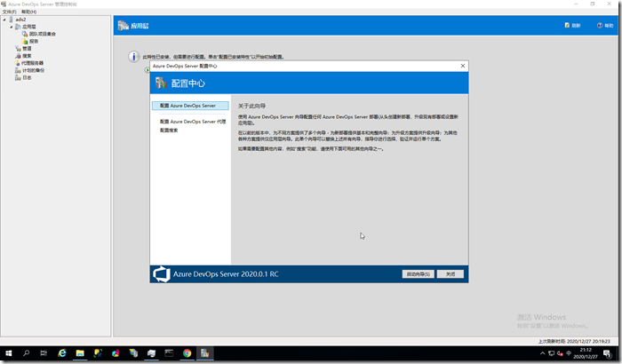Launch Google Chrome from the taskbar
This screenshot has width=622, height=364.
pos(187,352)
